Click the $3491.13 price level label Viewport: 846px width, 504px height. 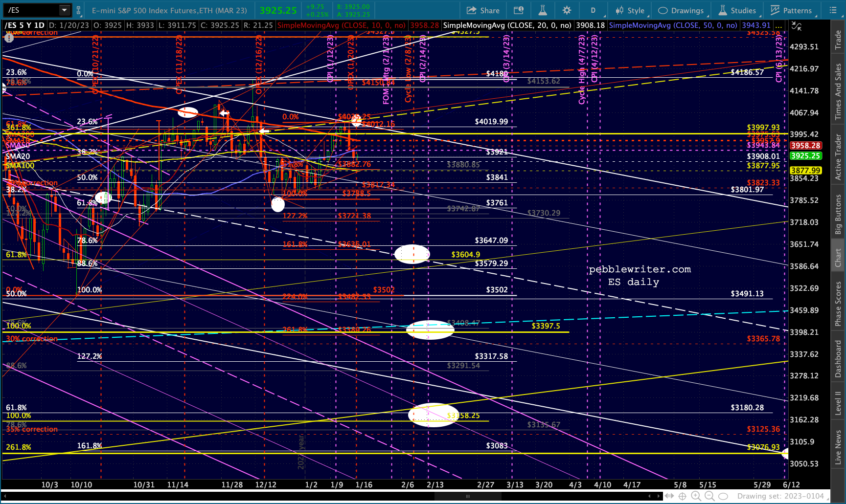[x=747, y=294]
